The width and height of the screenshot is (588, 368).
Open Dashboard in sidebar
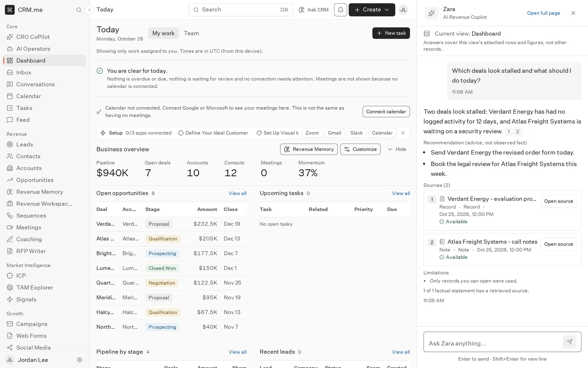pos(45,61)
